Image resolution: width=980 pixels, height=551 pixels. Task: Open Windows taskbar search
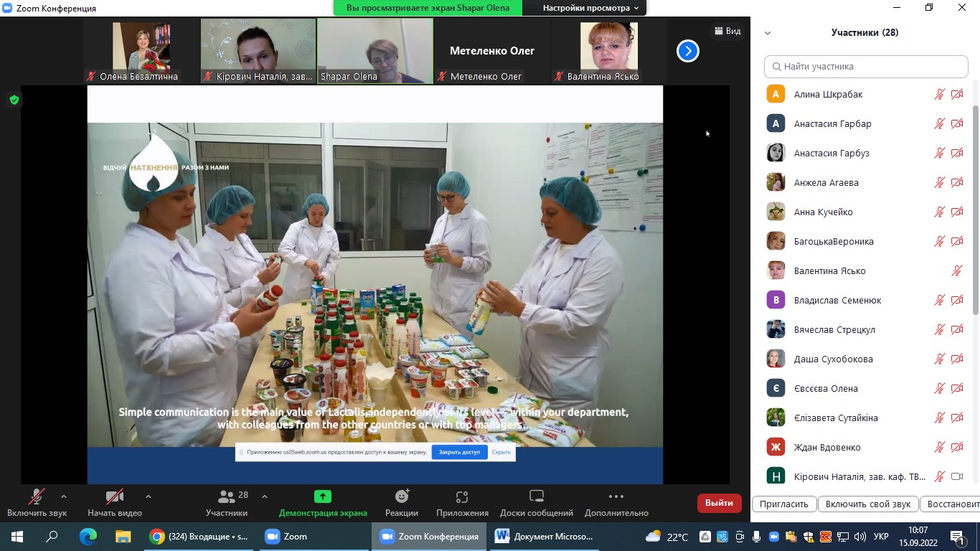coord(52,537)
